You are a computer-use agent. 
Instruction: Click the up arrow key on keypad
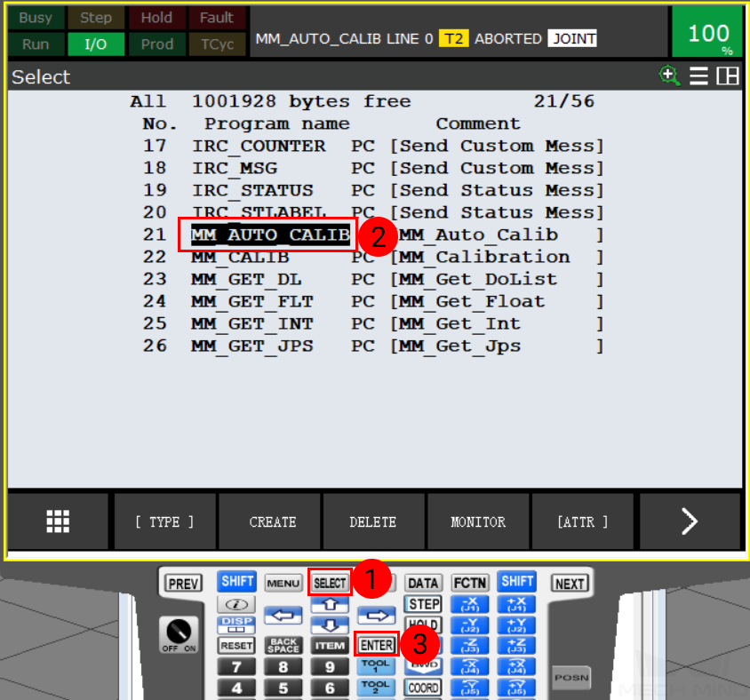point(330,604)
